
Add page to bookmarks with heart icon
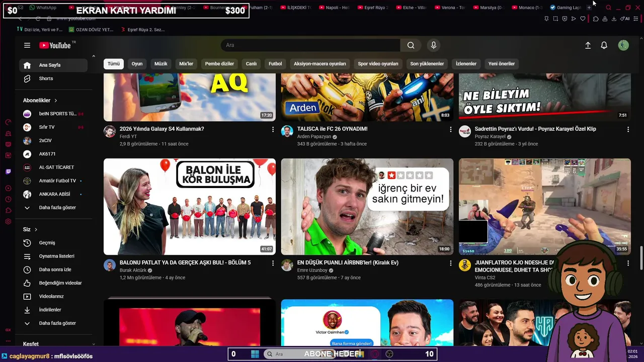[583, 19]
